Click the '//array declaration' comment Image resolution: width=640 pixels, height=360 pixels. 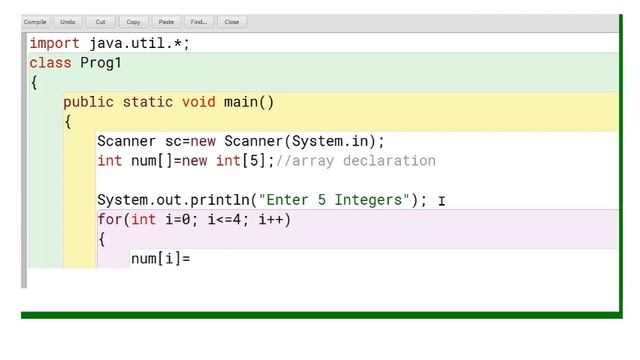click(x=356, y=161)
